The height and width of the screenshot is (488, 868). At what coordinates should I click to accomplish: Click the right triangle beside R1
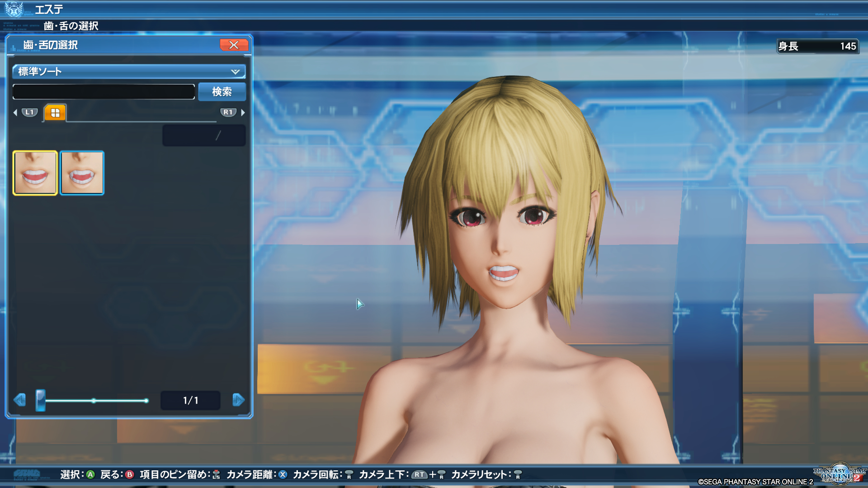tap(243, 113)
